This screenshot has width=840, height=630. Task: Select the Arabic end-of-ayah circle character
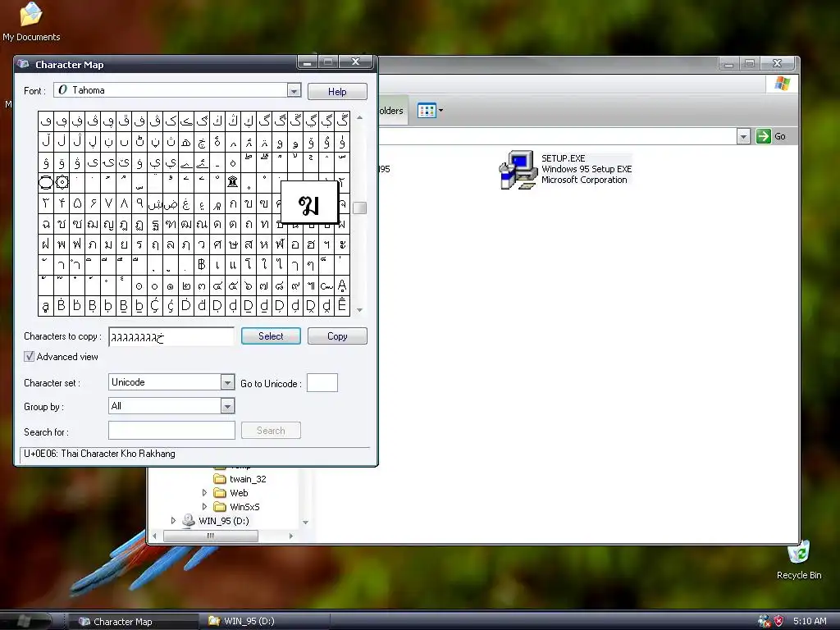click(46, 183)
